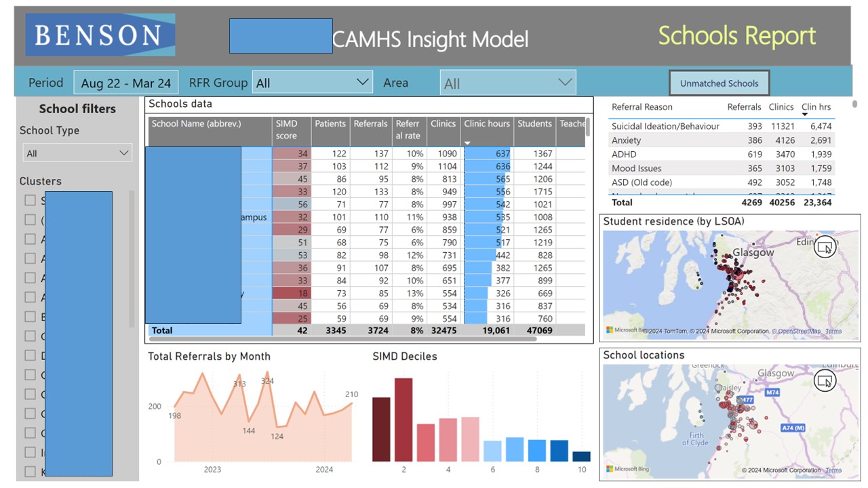This screenshot has width=868, height=488.
Task: Check the cluster checkbox starting with B
Action: point(30,317)
